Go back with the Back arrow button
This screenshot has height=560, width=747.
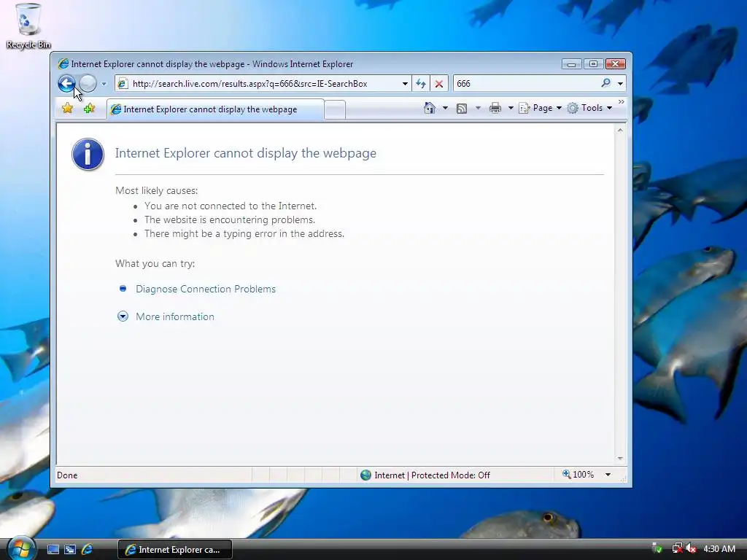click(x=66, y=84)
